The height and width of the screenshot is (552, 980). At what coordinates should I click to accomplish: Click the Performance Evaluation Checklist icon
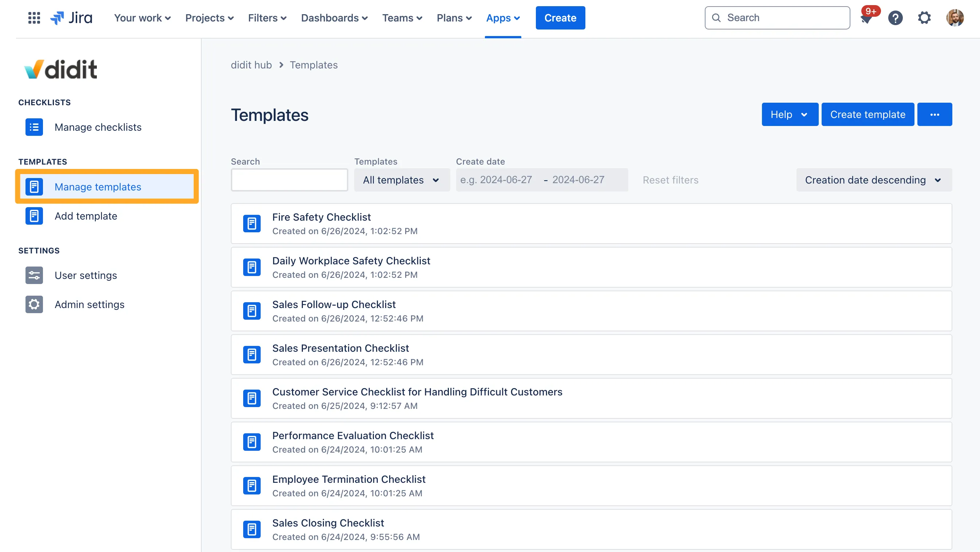point(252,442)
